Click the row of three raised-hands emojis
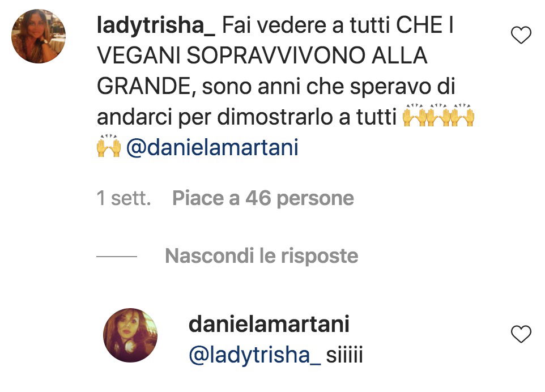 coord(438,115)
